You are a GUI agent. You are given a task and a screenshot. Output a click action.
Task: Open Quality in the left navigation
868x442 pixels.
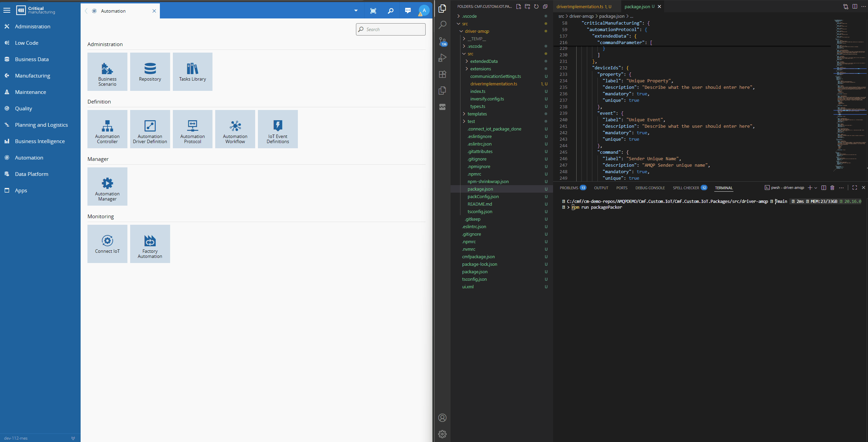coord(23,108)
